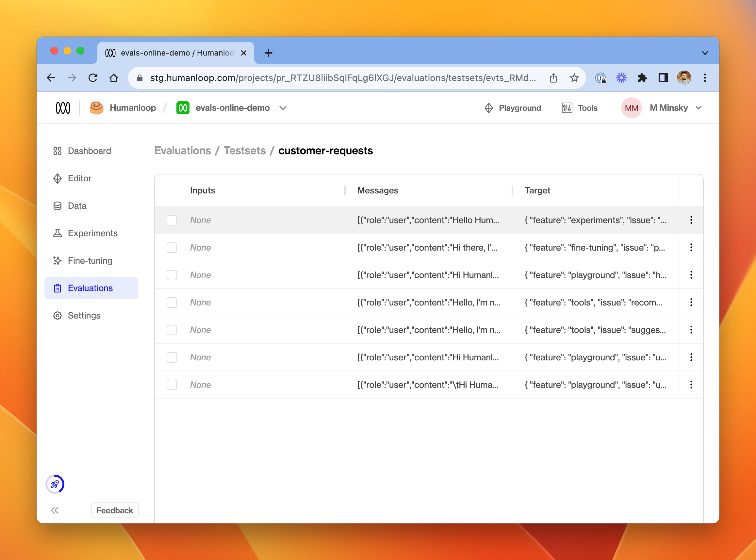The height and width of the screenshot is (560, 756).
Task: Open Settings in the sidebar menu
Action: pos(84,316)
